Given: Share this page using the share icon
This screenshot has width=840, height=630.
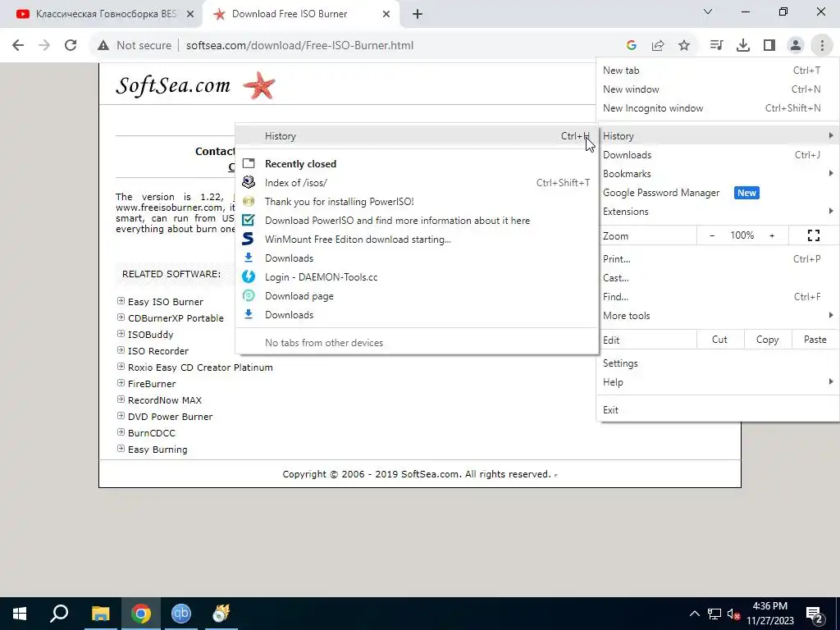Looking at the screenshot, I should point(658,46).
